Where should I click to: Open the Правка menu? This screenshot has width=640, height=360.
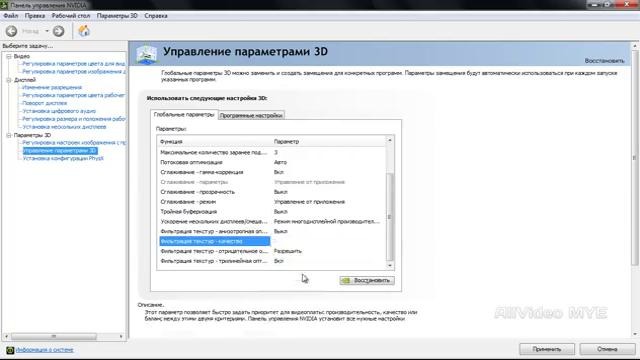point(35,16)
